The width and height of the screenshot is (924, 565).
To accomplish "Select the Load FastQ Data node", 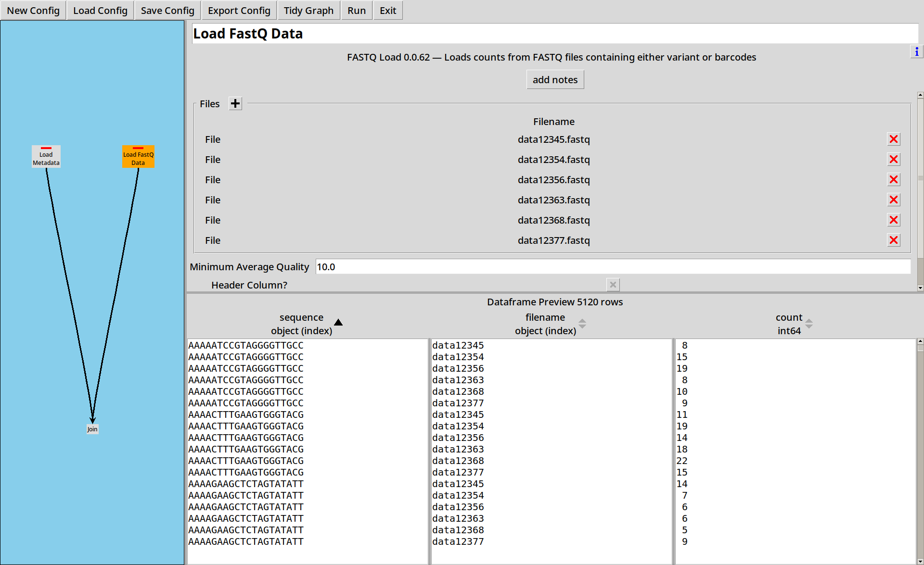I will click(138, 157).
